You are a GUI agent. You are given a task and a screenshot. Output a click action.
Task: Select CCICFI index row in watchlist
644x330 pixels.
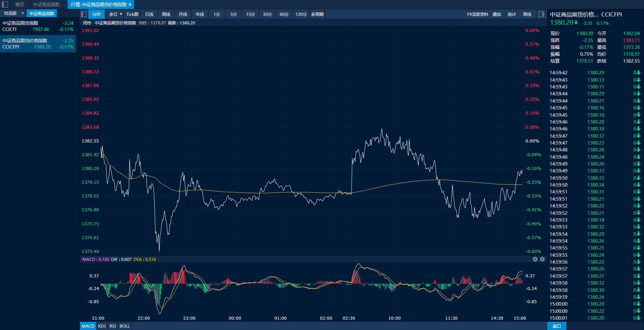tap(38, 26)
